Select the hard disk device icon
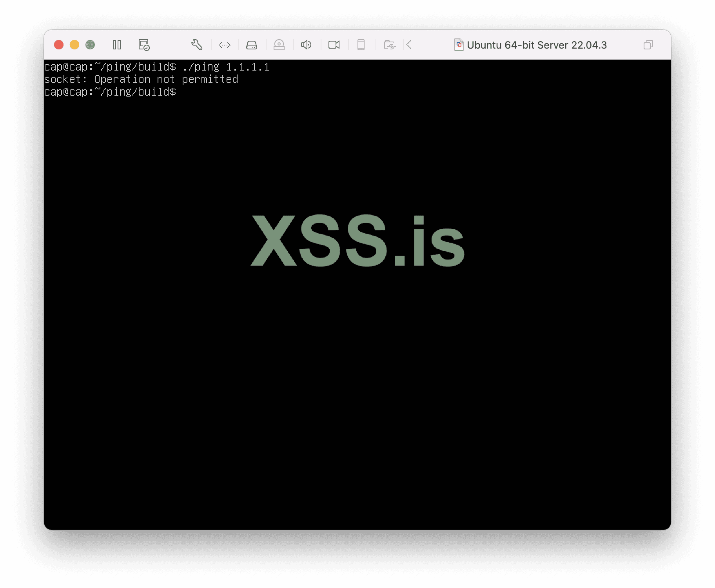This screenshot has height=588, width=715. [252, 45]
